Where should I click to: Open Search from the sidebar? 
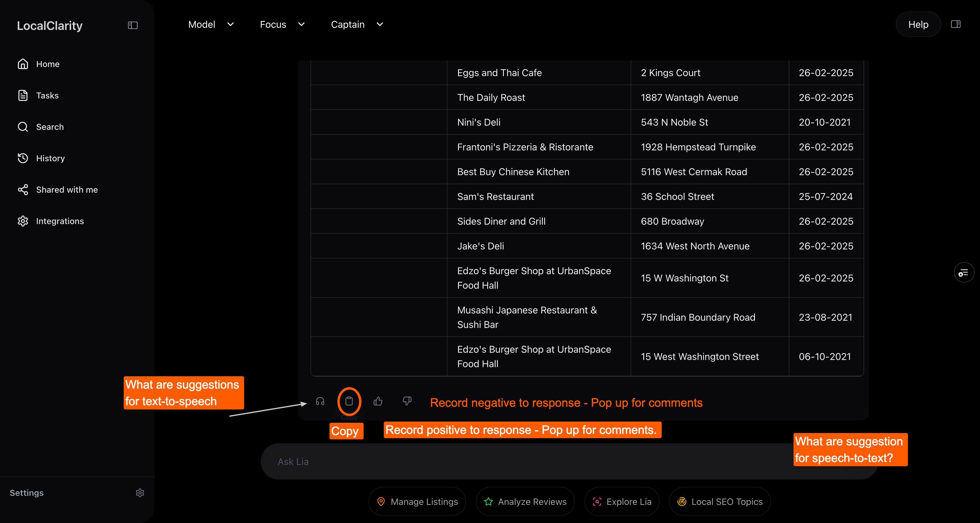pyautogui.click(x=50, y=127)
